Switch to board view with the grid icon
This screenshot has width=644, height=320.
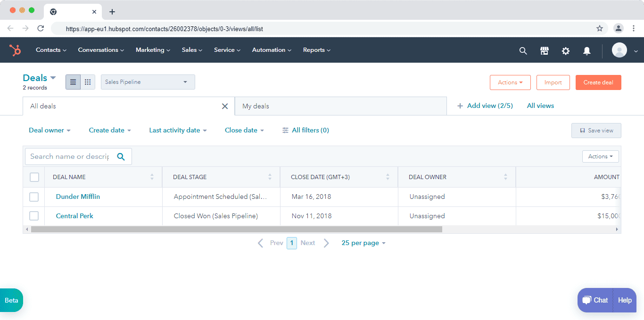(x=88, y=82)
